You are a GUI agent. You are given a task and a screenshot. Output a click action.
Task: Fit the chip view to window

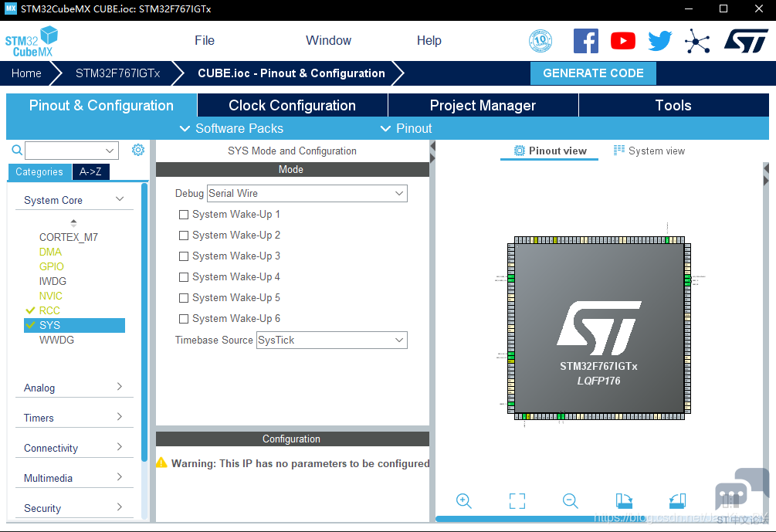coord(517,501)
